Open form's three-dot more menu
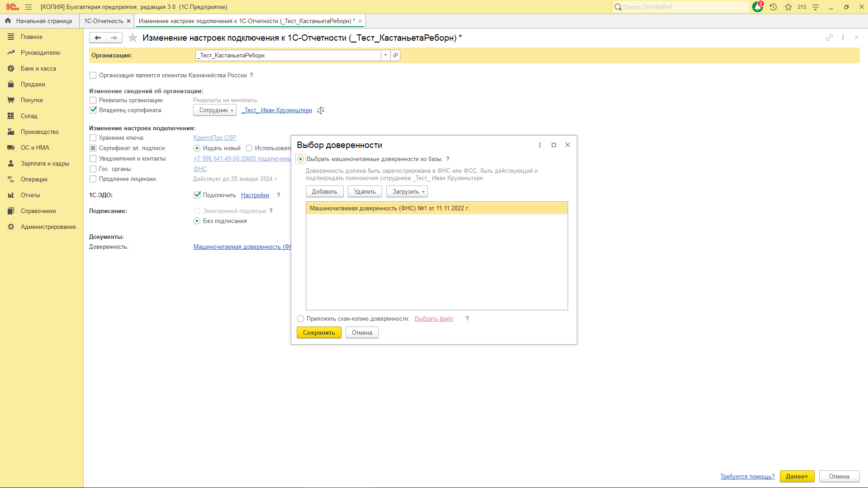868x488 pixels. 843,38
